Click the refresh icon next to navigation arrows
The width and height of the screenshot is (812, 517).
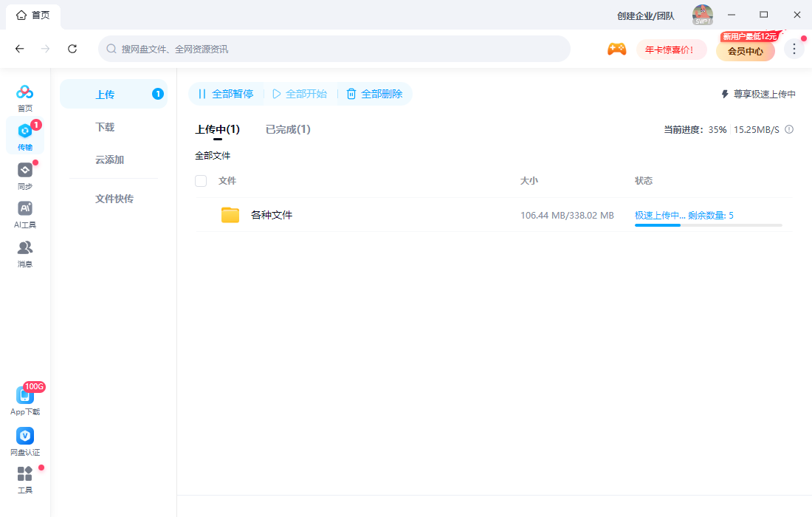pos(72,48)
